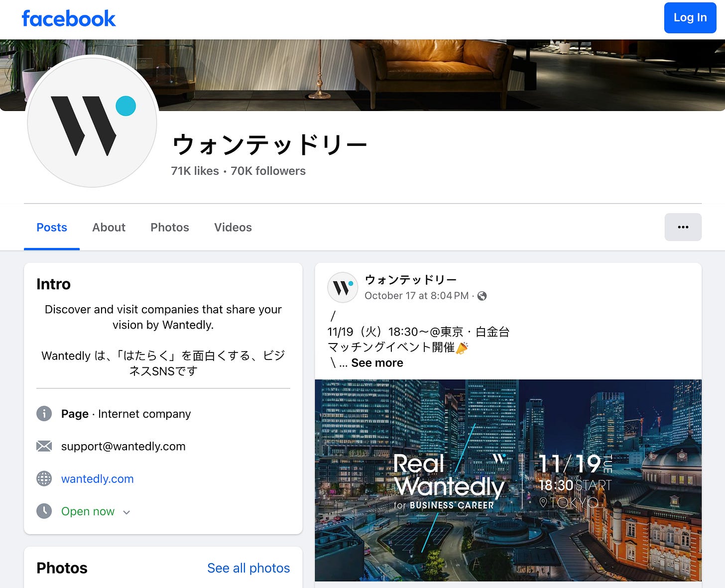Screen dimensions: 725x588
Task: Click the Log In button
Action: click(x=690, y=17)
